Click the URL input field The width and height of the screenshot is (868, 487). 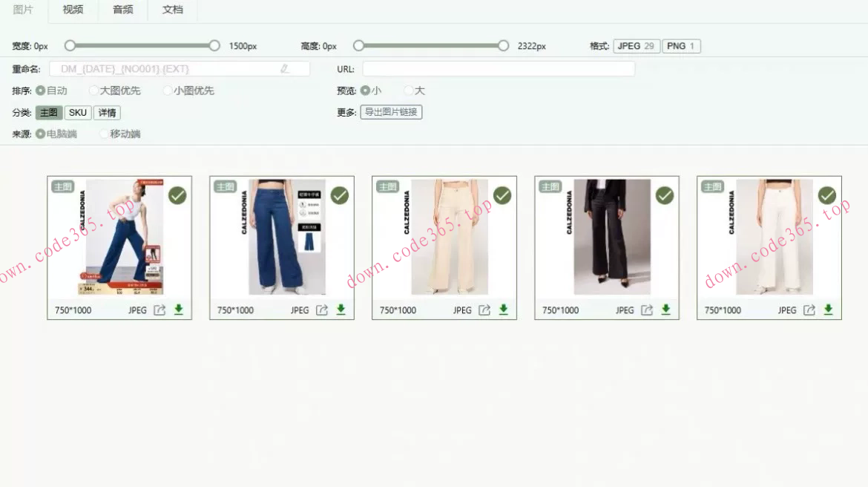(498, 69)
